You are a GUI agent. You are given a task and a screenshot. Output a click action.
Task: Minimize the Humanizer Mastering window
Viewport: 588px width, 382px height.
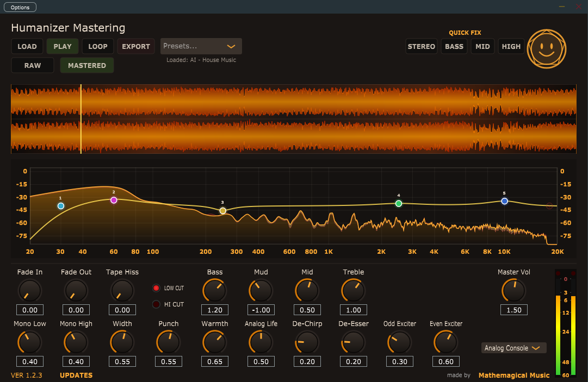click(x=562, y=7)
